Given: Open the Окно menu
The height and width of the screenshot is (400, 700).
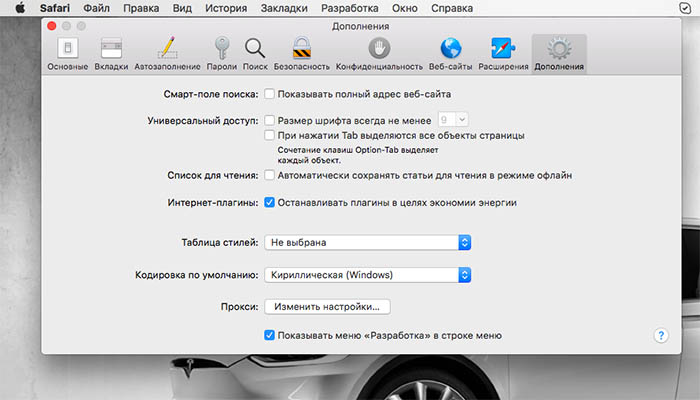Looking at the screenshot, I should point(404,8).
